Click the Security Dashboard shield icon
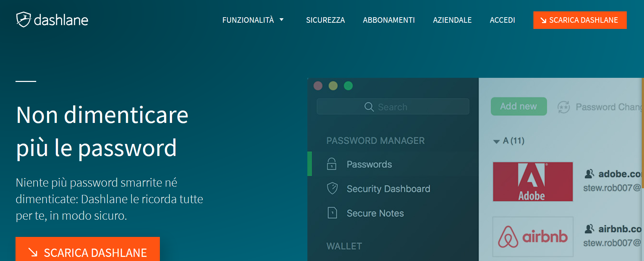 pos(332,188)
